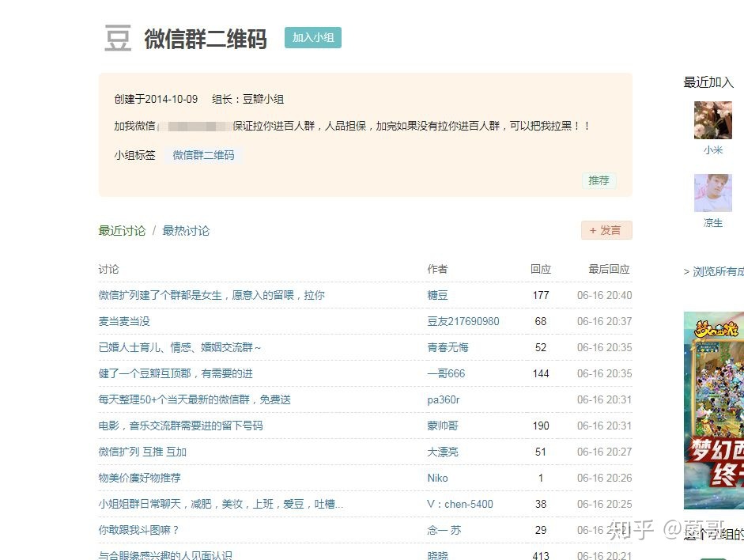Screen dimensions: 744x560
Task: Open author profile 豆友217690980
Action: [x=463, y=321]
